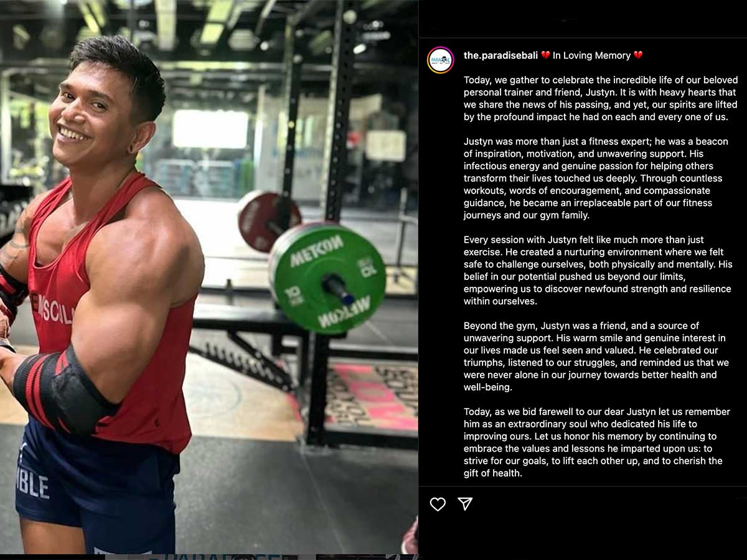This screenshot has height=560, width=747.
Task: Share the post using the paper plane icon
Action: tap(465, 504)
